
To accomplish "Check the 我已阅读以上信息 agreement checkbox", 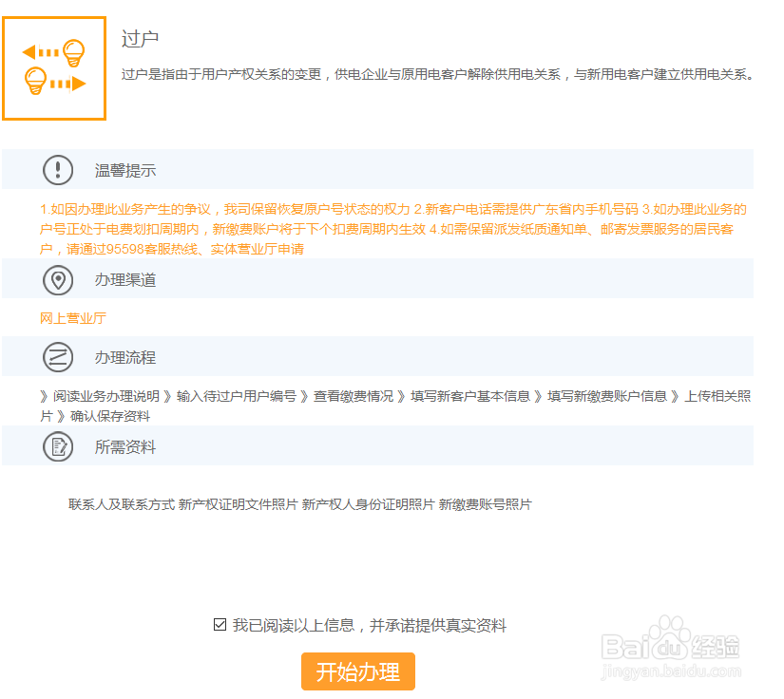I will click(220, 624).
